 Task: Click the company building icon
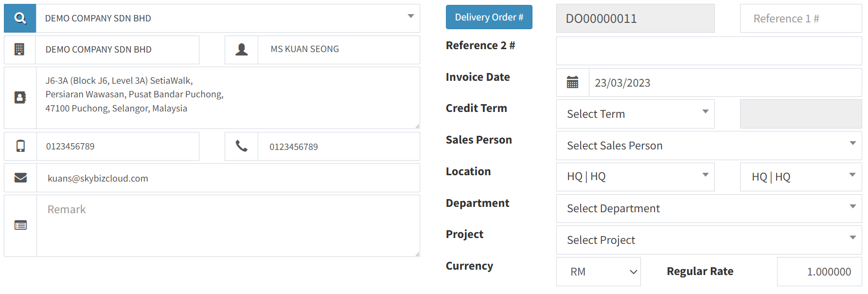19,50
